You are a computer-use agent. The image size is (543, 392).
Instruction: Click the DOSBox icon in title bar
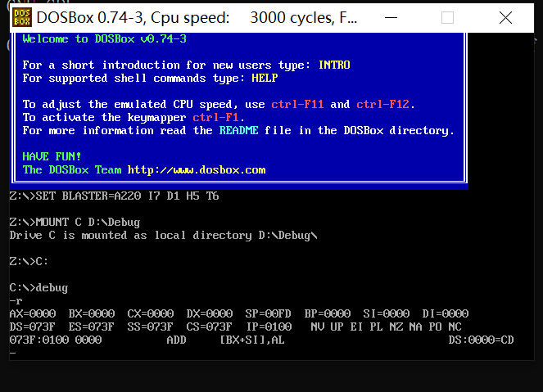tap(22, 17)
